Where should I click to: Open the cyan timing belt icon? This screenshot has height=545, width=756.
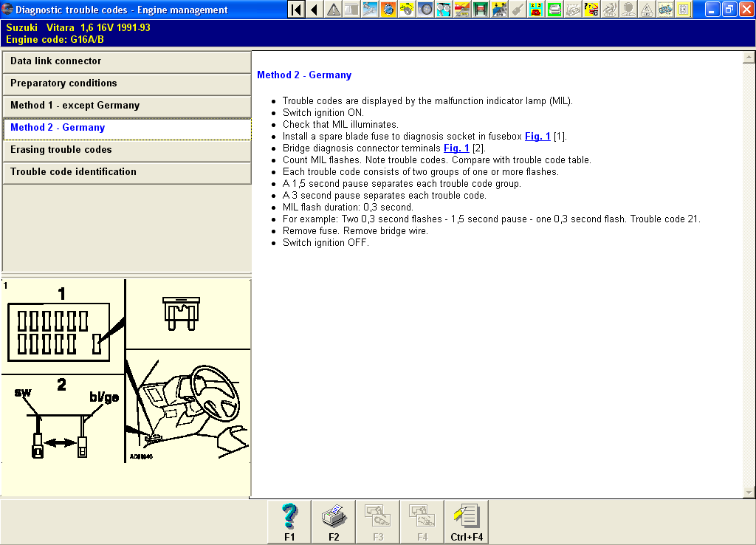[x=443, y=9]
